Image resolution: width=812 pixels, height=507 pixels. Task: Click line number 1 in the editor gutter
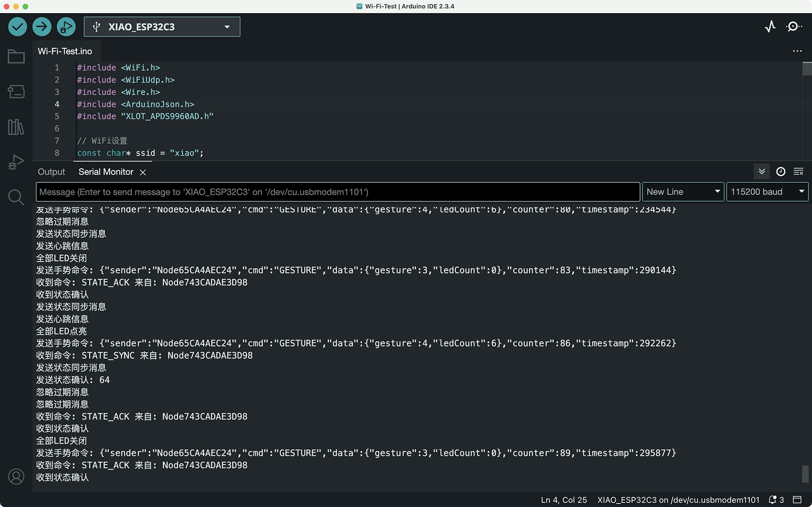[x=57, y=68]
